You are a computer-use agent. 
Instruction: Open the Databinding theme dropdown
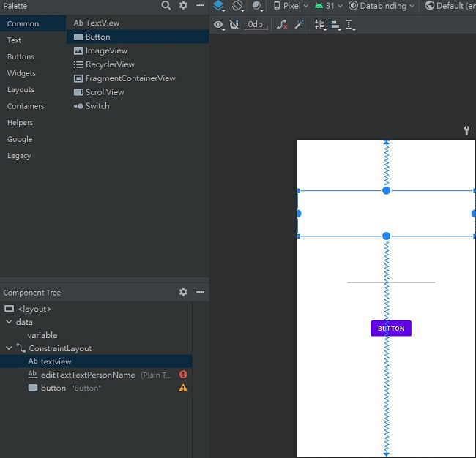point(382,6)
